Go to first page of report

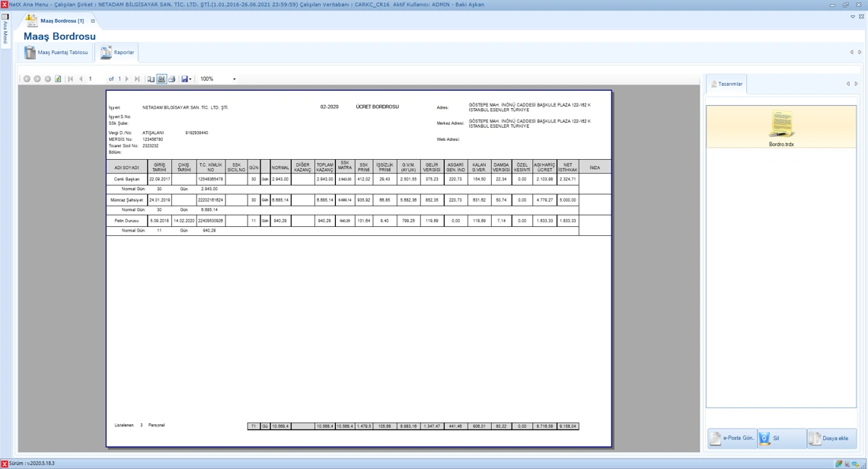(70, 79)
